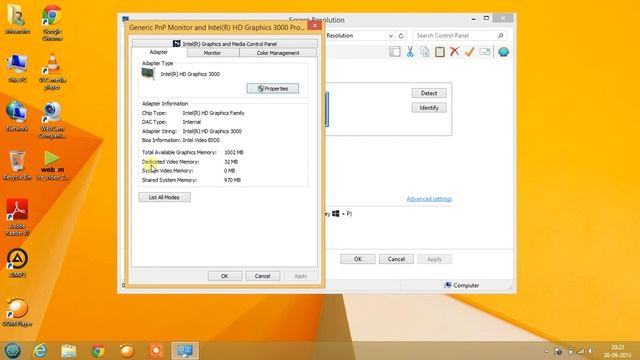Click the Intel(R) HD Graphics 3000 adapter icon
The image size is (640, 360).
148,74
